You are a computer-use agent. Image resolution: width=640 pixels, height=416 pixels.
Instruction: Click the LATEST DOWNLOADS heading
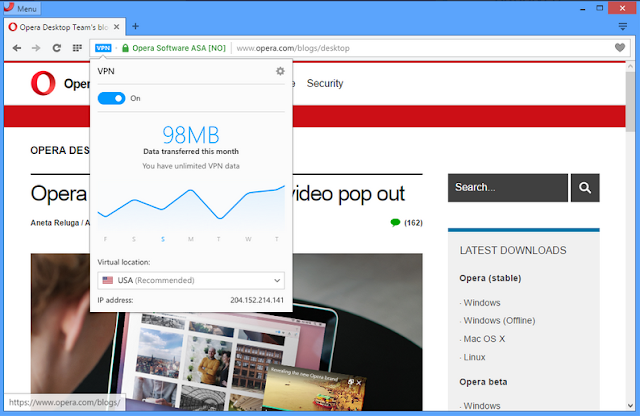[513, 250]
